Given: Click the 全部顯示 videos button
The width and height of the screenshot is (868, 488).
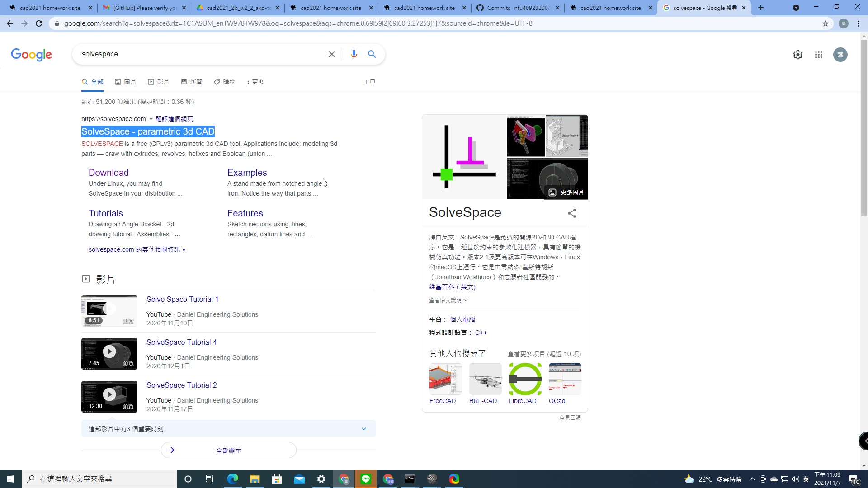Looking at the screenshot, I should pyautogui.click(x=229, y=450).
